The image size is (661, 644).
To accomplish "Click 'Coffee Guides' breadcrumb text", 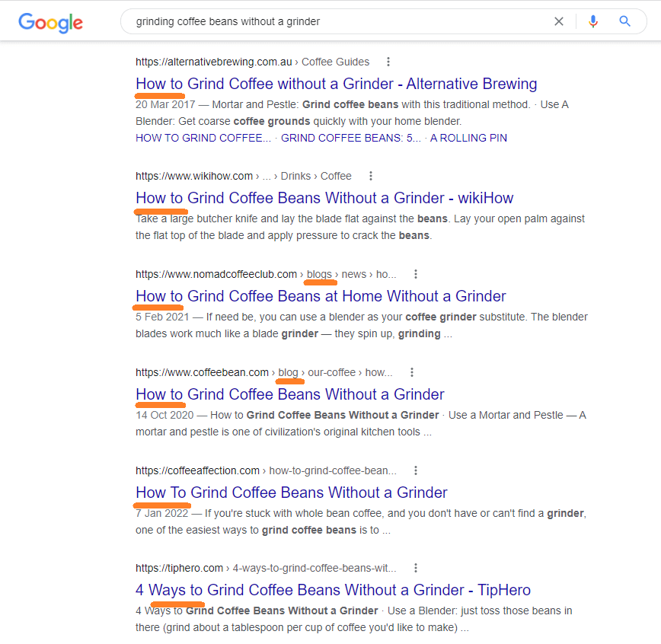I will (x=336, y=62).
